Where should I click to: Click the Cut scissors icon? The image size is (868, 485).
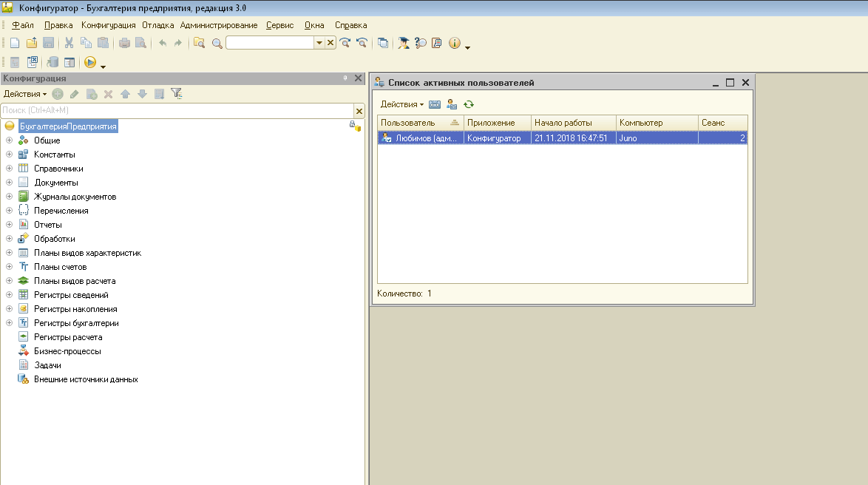pos(69,43)
